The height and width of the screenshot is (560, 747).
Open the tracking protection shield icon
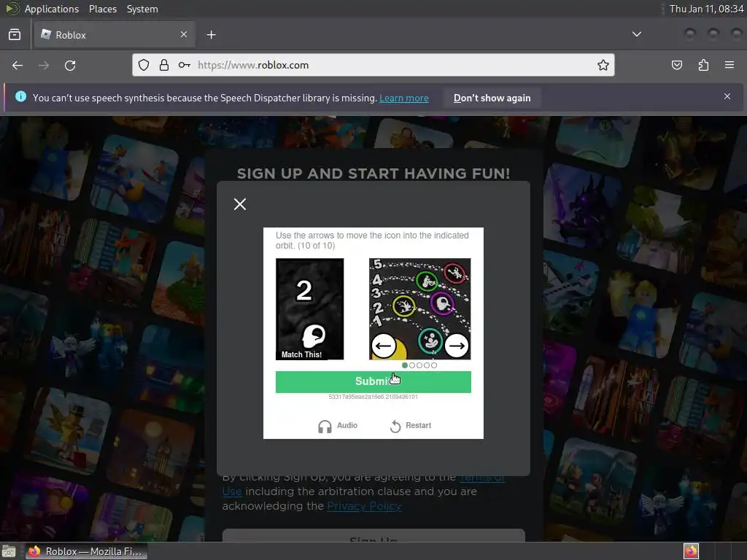point(144,65)
